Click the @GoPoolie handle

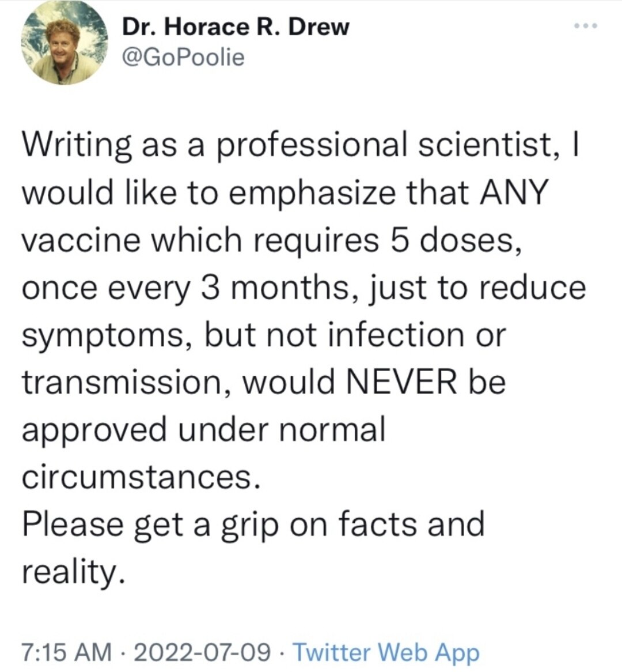(183, 57)
